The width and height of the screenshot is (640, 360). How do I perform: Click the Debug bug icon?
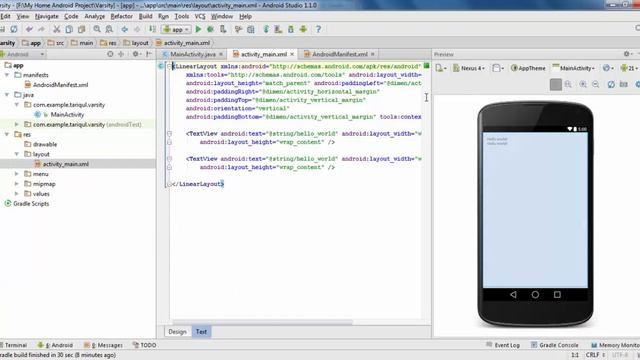click(x=210, y=29)
